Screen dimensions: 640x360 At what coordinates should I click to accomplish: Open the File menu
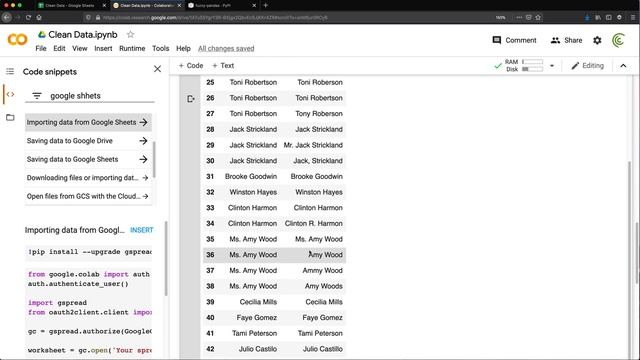click(x=41, y=48)
